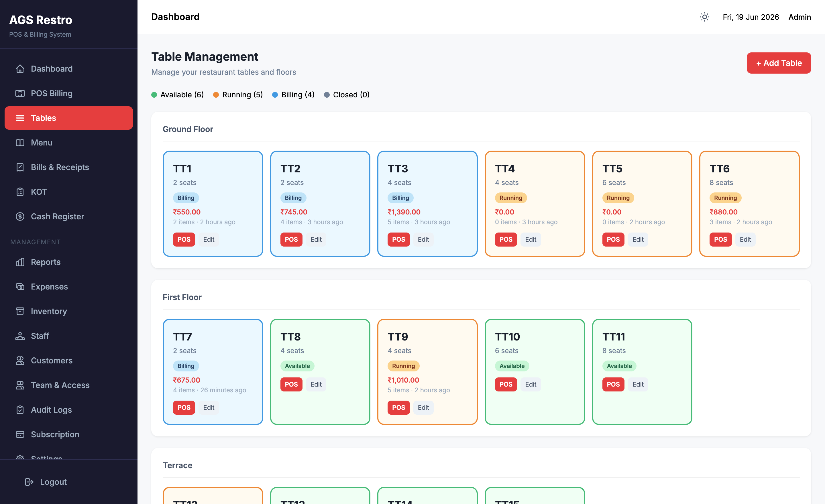The image size is (825, 504).
Task: Go to Menu section in sidebar
Action: (69, 143)
